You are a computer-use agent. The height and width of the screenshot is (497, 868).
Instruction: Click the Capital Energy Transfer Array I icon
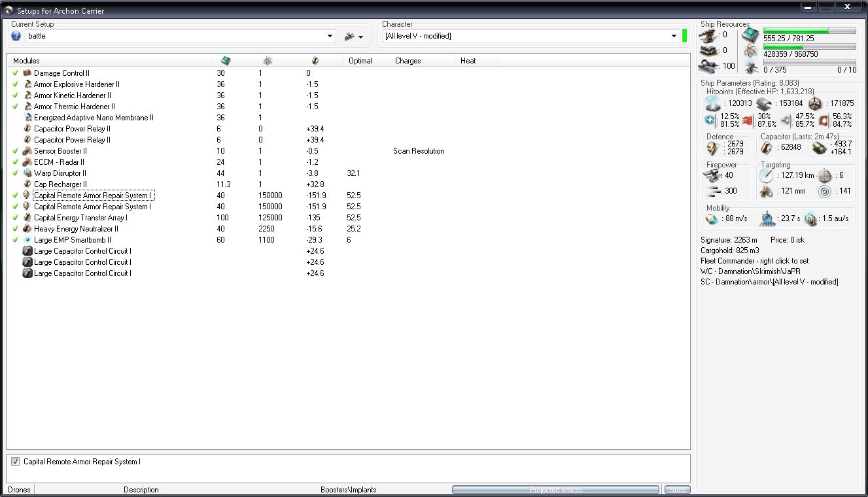[27, 218]
